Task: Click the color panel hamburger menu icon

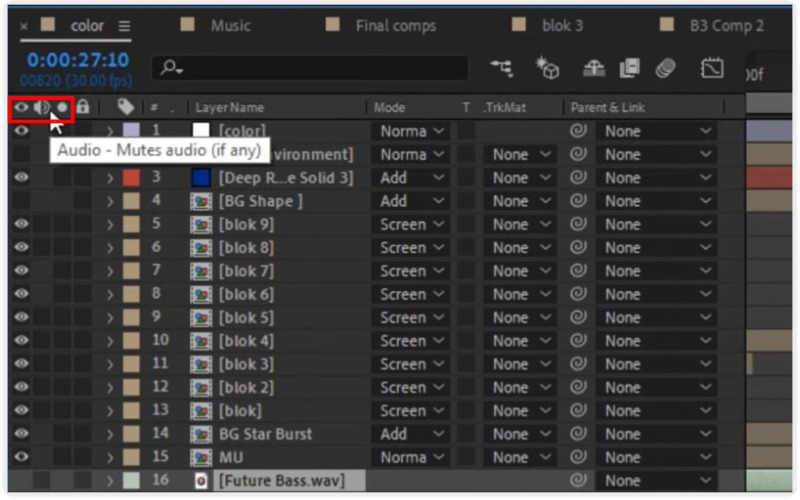Action: pos(124,26)
